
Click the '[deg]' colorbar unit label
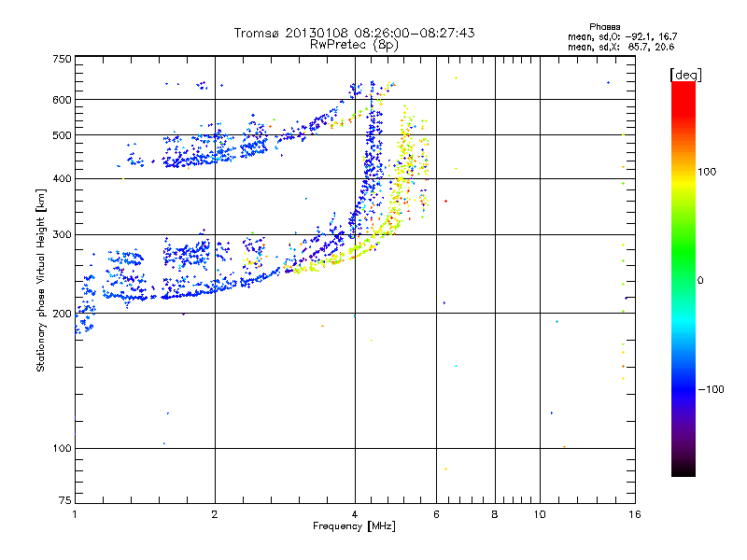tap(685, 75)
